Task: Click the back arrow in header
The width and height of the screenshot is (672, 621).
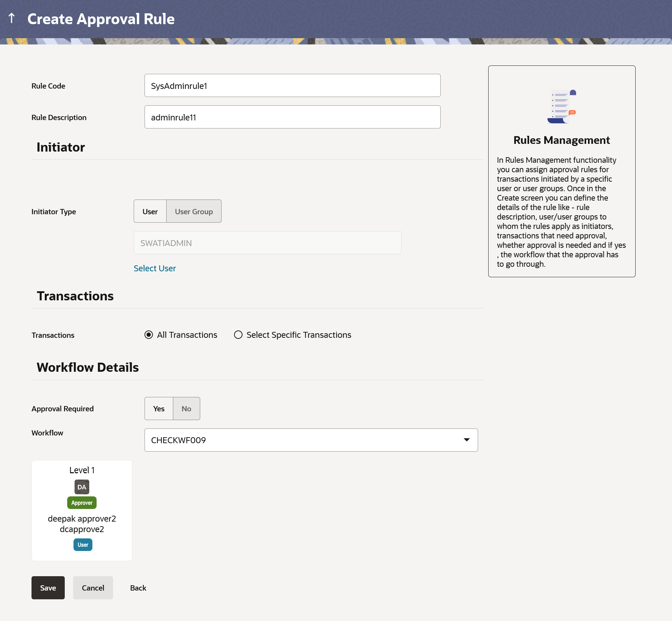Action: tap(12, 18)
